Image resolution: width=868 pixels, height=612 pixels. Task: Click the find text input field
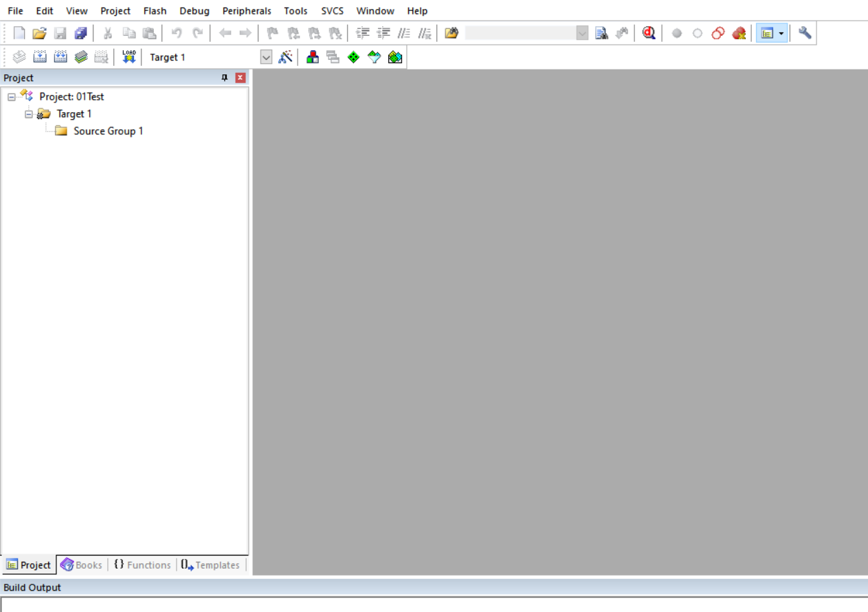click(520, 33)
